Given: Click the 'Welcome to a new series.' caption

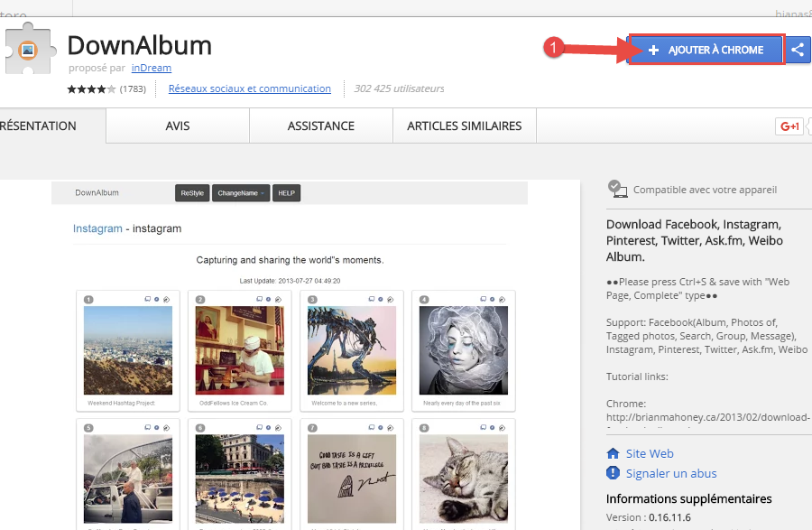Looking at the screenshot, I should coord(345,403).
